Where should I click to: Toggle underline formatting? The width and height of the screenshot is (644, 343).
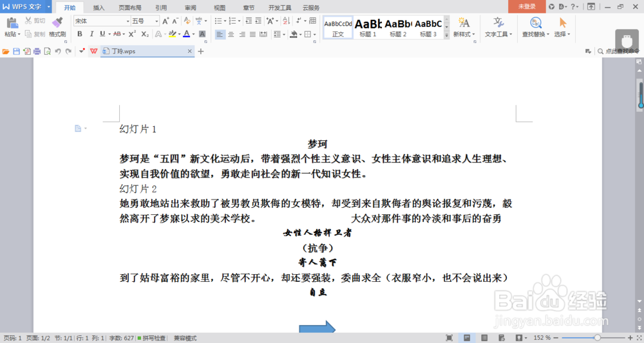(102, 34)
